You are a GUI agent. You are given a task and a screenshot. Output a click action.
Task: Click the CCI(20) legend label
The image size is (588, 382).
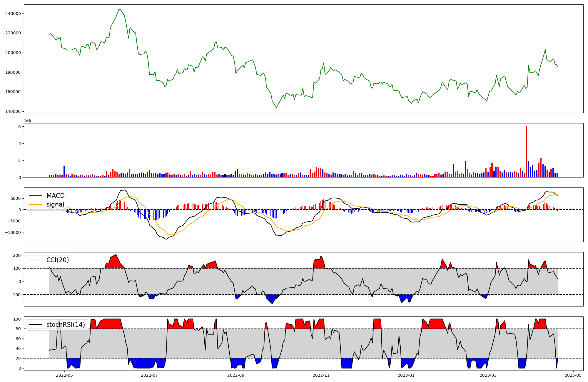point(58,260)
